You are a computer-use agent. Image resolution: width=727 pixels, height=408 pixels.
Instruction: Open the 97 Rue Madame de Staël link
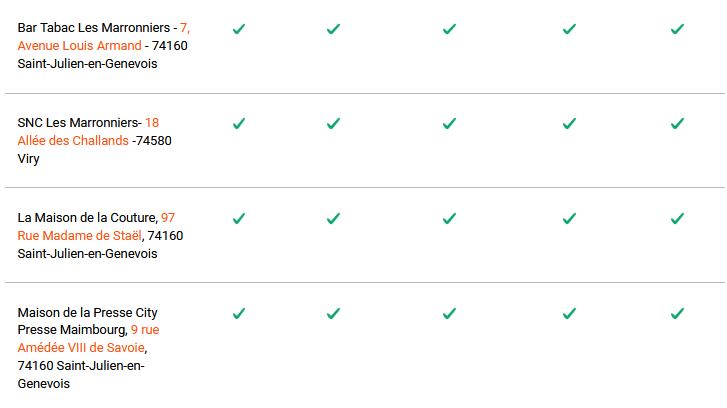[80, 235]
